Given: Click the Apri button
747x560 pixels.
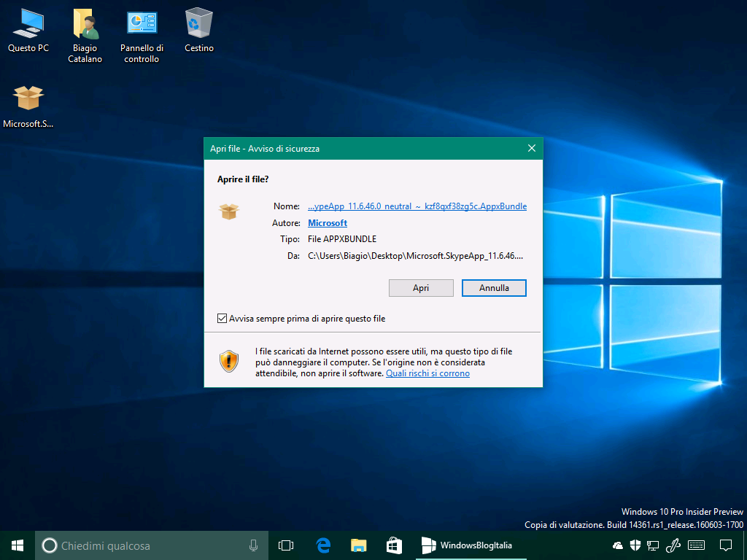Looking at the screenshot, I should coord(421,288).
